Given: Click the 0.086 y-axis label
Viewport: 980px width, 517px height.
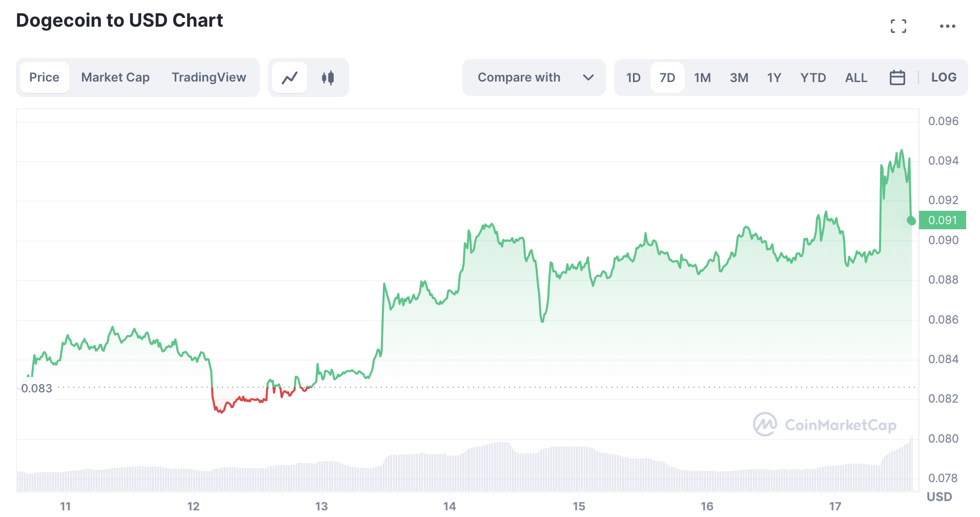Looking at the screenshot, I should coord(943,320).
